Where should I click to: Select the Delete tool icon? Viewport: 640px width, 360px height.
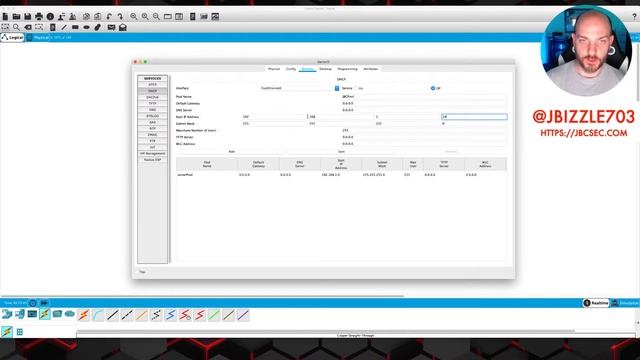pyautogui.click(x=28, y=27)
